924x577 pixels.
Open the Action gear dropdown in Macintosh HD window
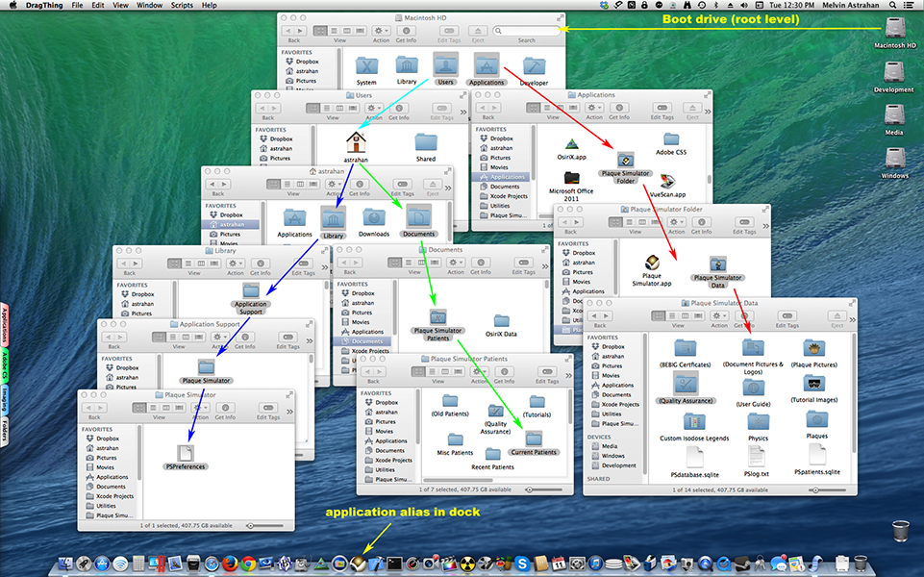point(381,31)
